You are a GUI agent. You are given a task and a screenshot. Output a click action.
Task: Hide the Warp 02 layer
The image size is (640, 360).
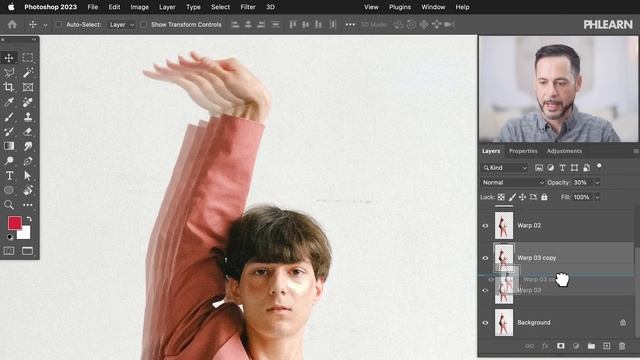485,226
